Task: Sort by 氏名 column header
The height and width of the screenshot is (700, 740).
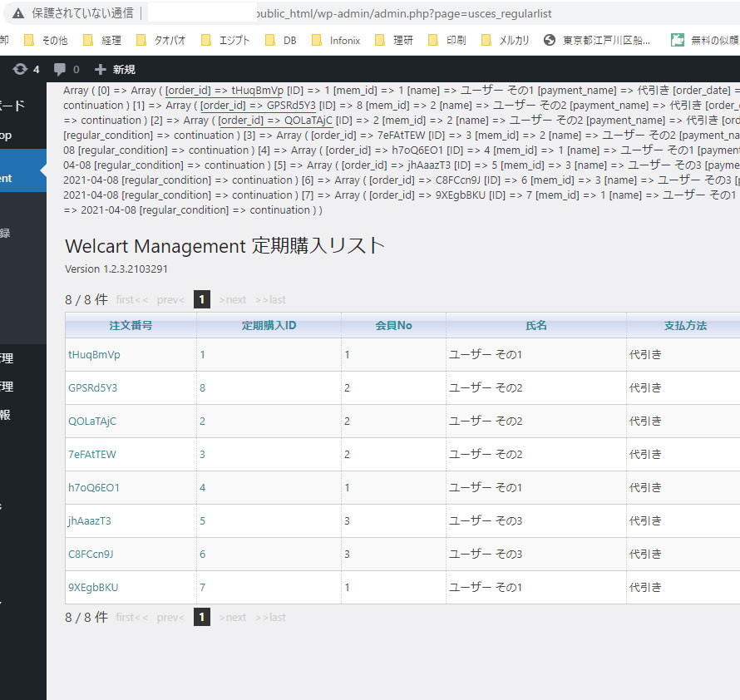Action: coord(536,325)
